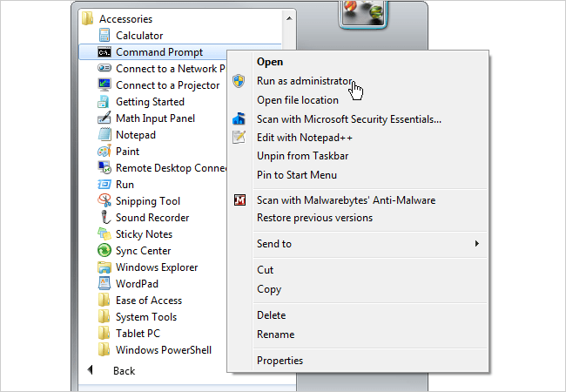Select Copy in the context menu
Screen dimensions: 566x392
click(x=269, y=289)
